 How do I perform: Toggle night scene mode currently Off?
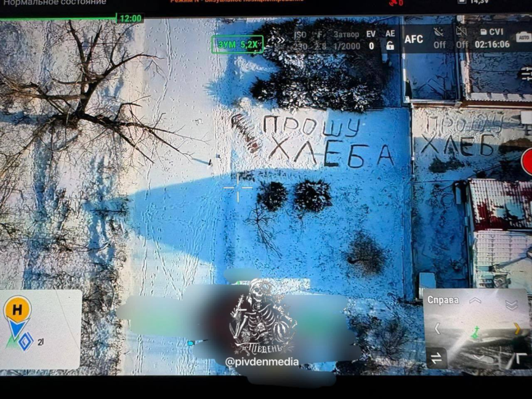[x=439, y=38]
